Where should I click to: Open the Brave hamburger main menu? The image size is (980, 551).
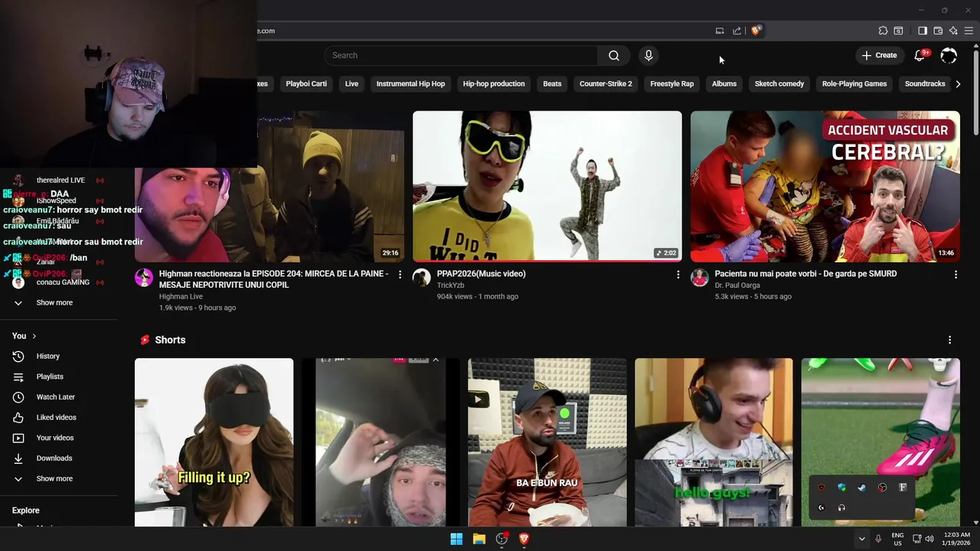click(969, 31)
